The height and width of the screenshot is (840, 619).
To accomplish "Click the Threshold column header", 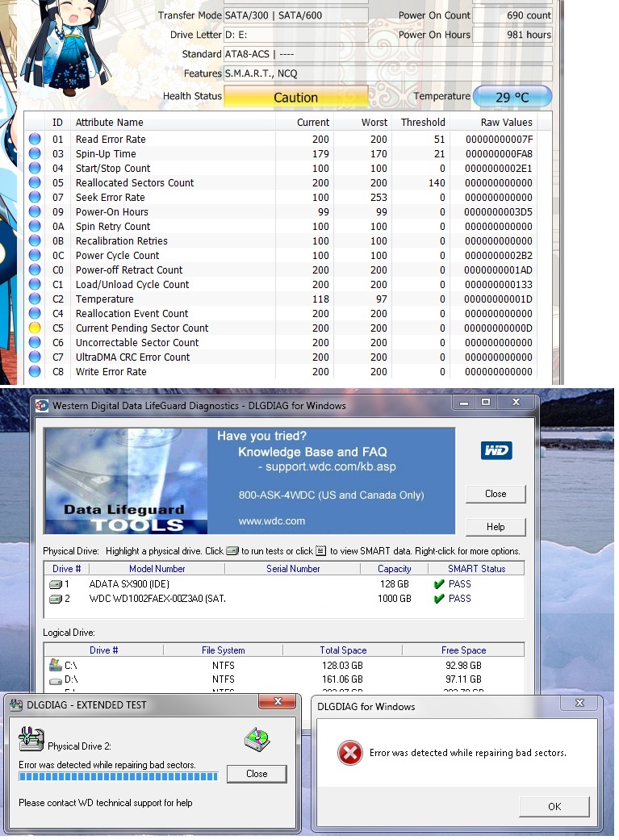I will pos(423,122).
